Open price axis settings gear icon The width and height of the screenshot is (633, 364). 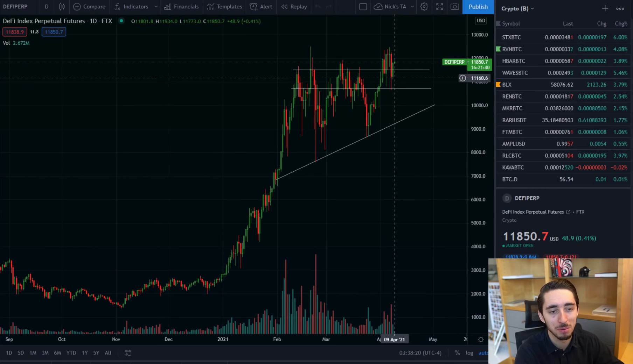pyautogui.click(x=481, y=340)
